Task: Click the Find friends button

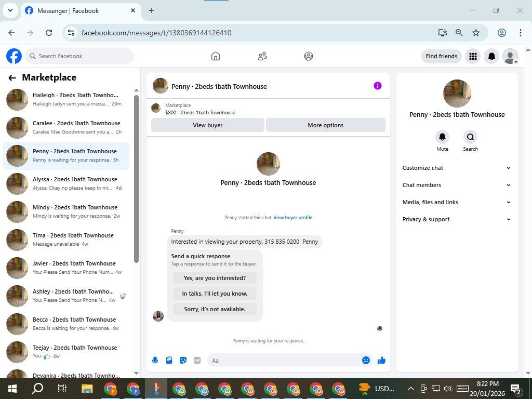Action: pos(442,56)
